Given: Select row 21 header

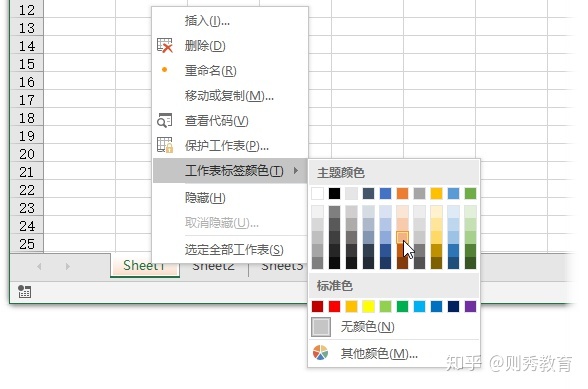Looking at the screenshot, I should 27,172.
